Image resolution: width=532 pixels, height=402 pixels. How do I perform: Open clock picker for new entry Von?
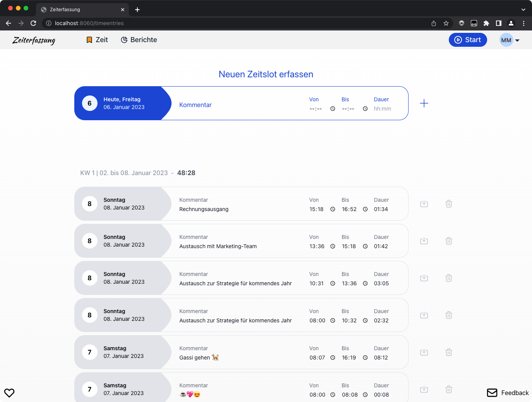[x=333, y=109]
